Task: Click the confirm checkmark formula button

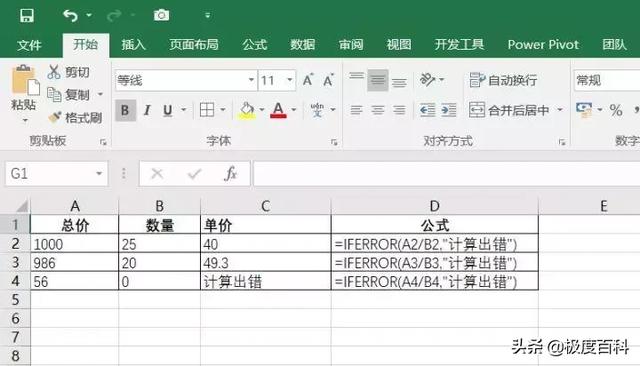Action: 194,174
